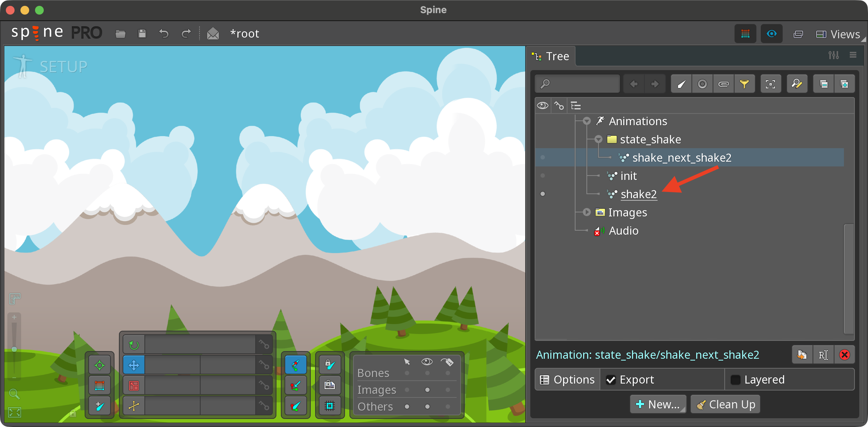Image resolution: width=868 pixels, height=427 pixels.
Task: Click the grid snapping icon near the bottom toolbar
Action: (329, 405)
